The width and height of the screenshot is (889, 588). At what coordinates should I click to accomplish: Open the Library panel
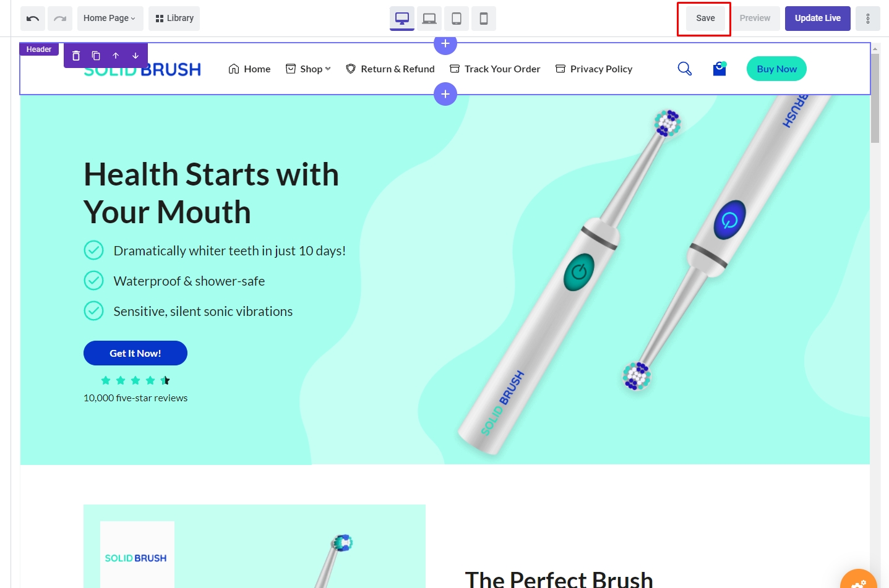174,19
